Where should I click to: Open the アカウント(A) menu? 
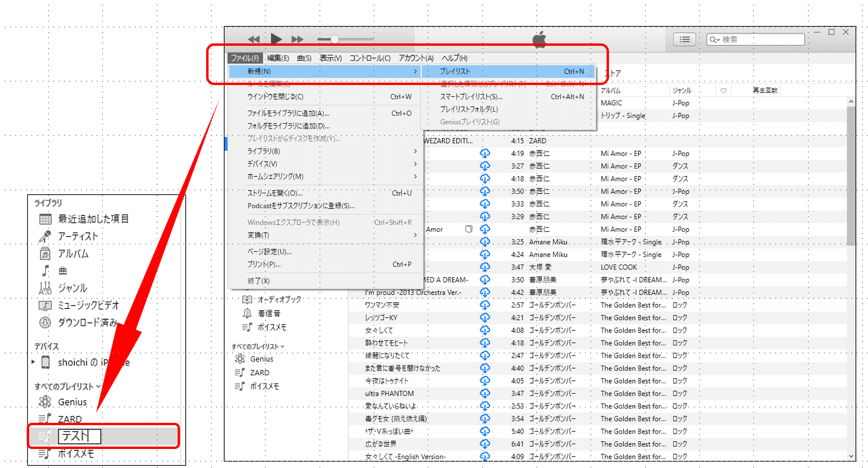[416, 58]
